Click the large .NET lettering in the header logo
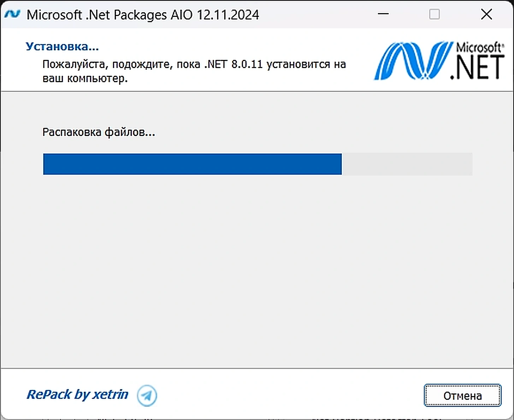514x420 pixels. pyautogui.click(x=477, y=67)
